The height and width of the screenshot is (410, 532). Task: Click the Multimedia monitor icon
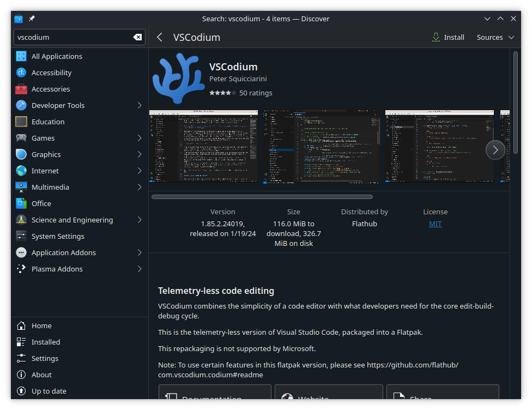click(x=21, y=187)
